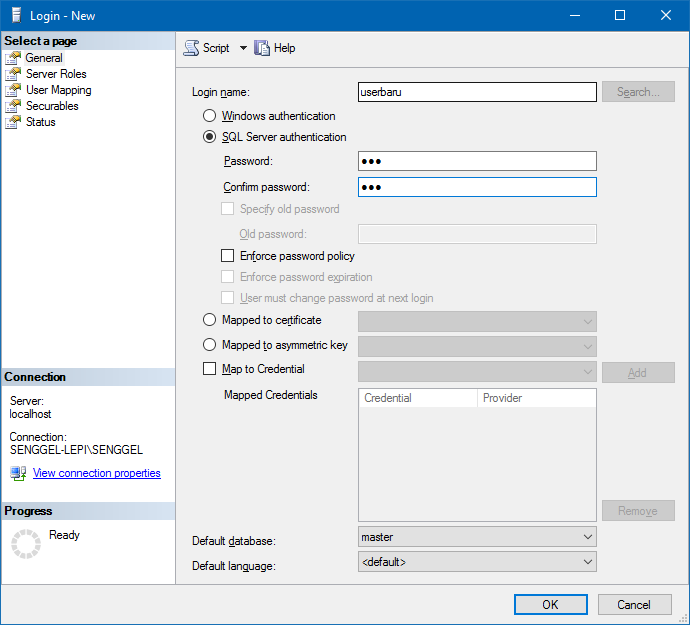Toggle Specify old password checkbox
Screen dimensions: 690x625
click(227, 209)
